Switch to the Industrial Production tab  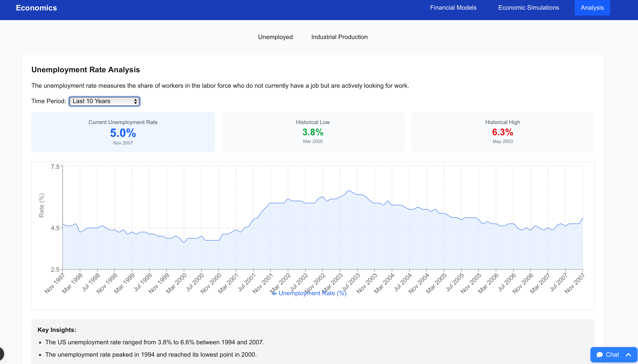click(x=339, y=37)
